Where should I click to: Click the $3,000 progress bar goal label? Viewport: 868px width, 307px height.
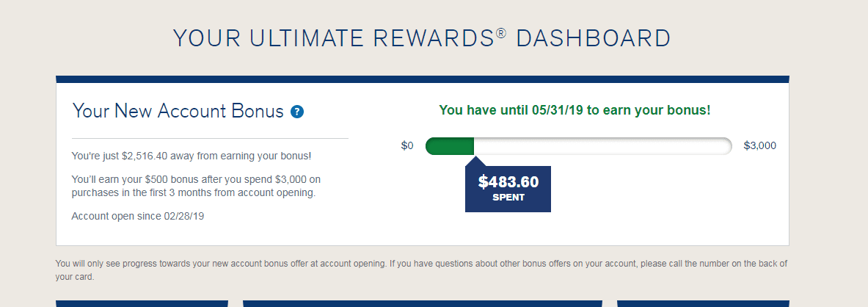coord(759,145)
